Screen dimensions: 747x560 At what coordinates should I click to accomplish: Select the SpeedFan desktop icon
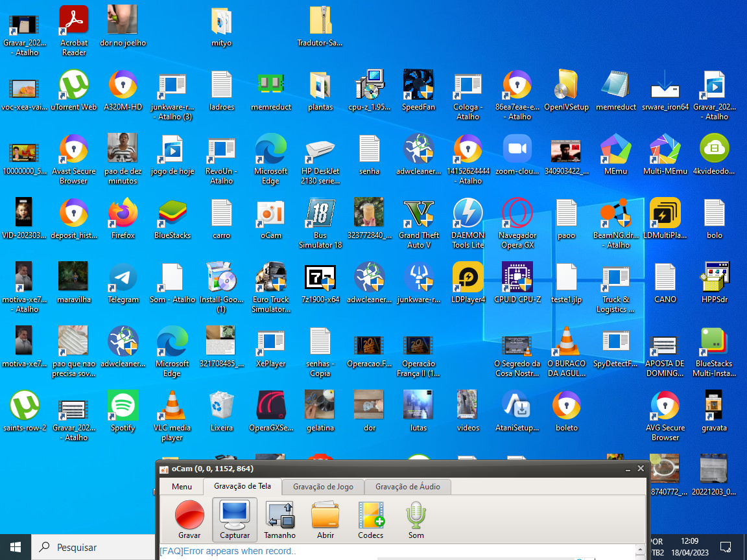tap(418, 91)
